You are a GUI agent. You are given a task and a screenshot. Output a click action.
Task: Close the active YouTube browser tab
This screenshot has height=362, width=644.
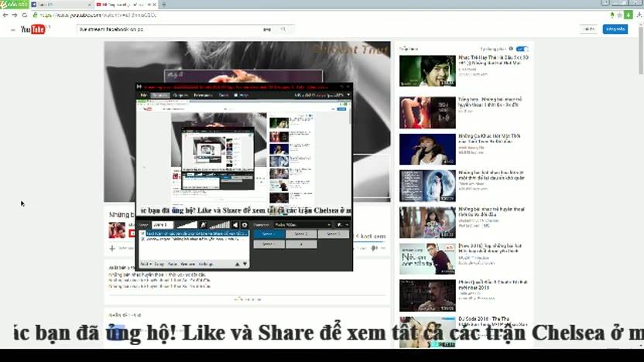(x=154, y=5)
